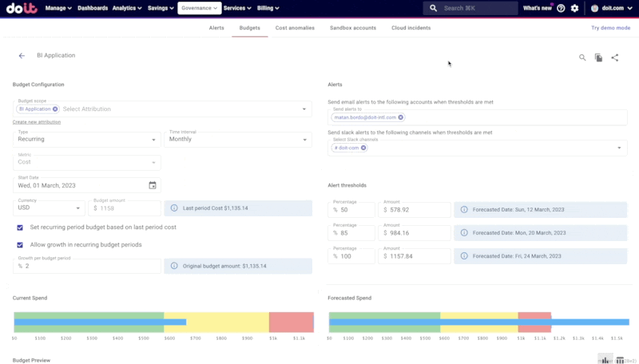Click the share budget icon
This screenshot has height=364, width=639.
point(615,57)
